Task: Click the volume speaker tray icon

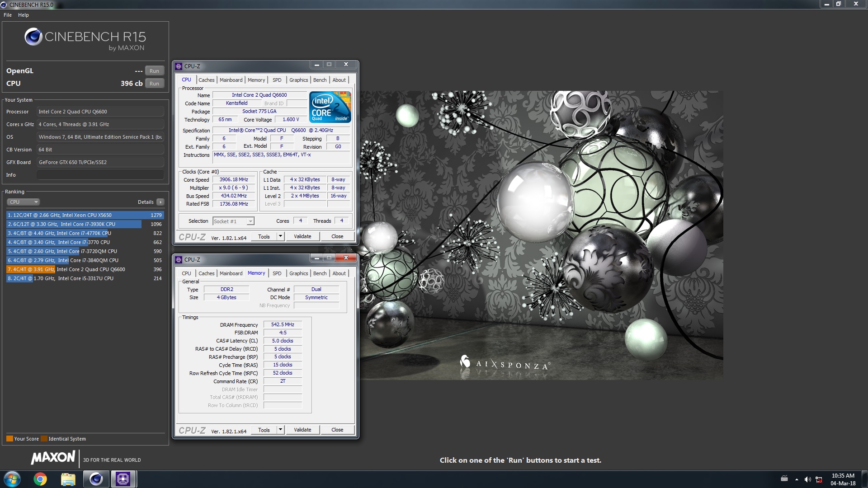Action: [x=807, y=479]
